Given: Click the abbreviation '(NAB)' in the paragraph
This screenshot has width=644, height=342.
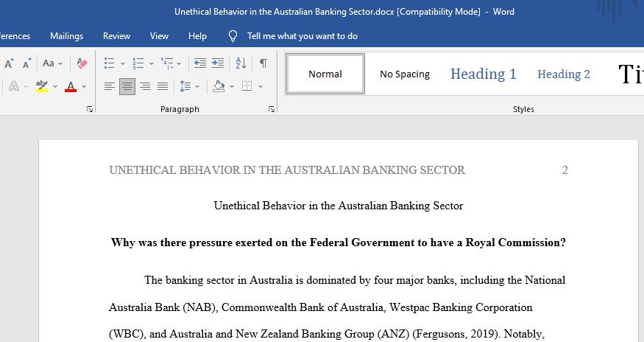Looking at the screenshot, I should click(x=200, y=307).
